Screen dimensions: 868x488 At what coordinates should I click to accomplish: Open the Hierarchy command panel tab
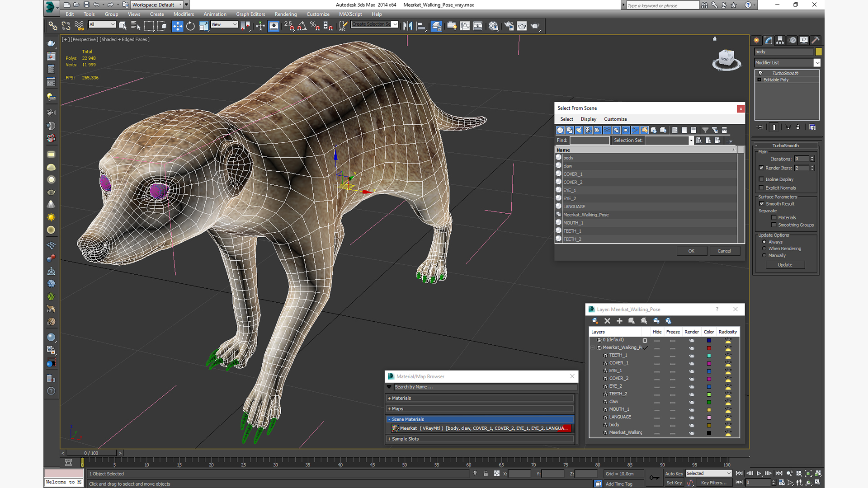pyautogui.click(x=780, y=40)
